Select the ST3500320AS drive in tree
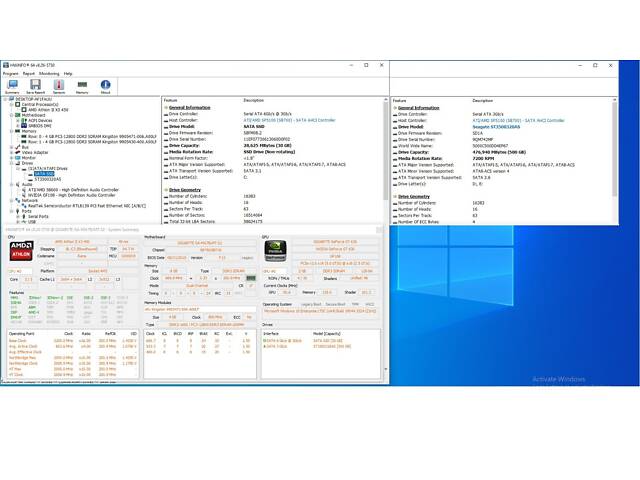Image resolution: width=640 pixels, height=480 pixels. [48, 179]
